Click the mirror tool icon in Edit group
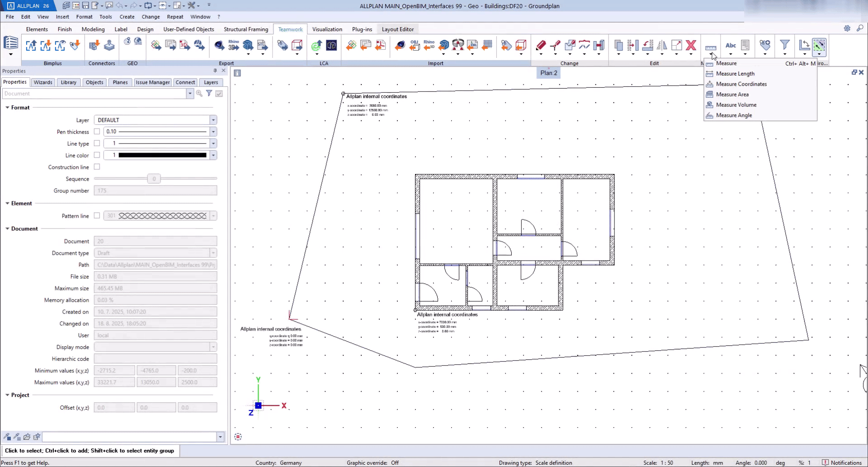Image resolution: width=868 pixels, height=467 pixels. pos(662,45)
